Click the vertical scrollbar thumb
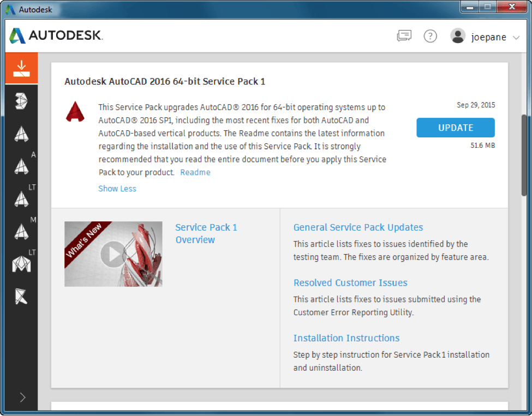This screenshot has width=532, height=416. [524, 155]
